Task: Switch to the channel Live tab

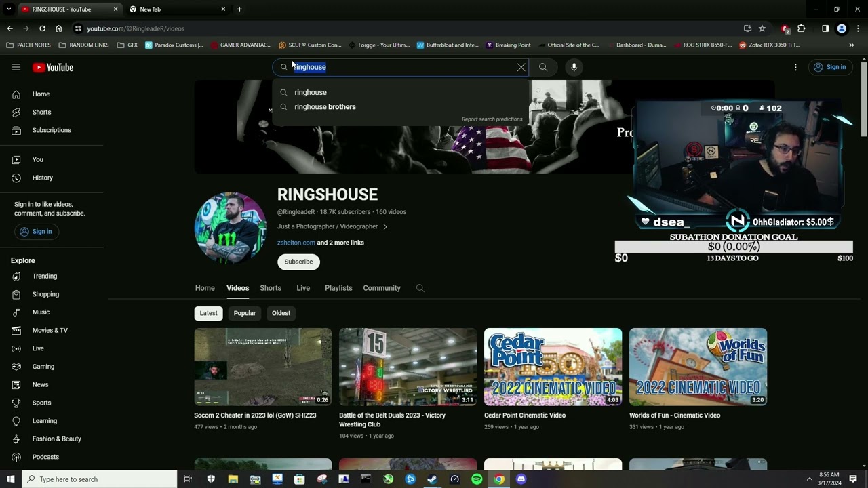Action: (303, 288)
